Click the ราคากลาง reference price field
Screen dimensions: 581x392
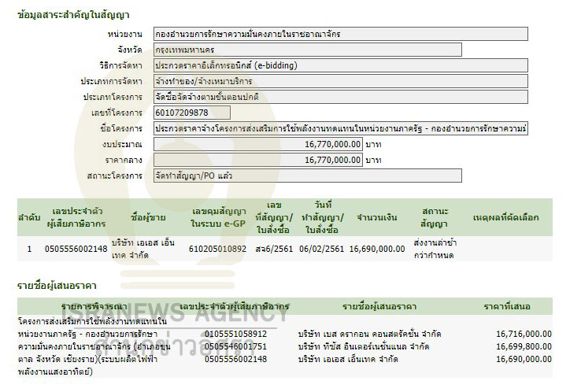[258, 160]
